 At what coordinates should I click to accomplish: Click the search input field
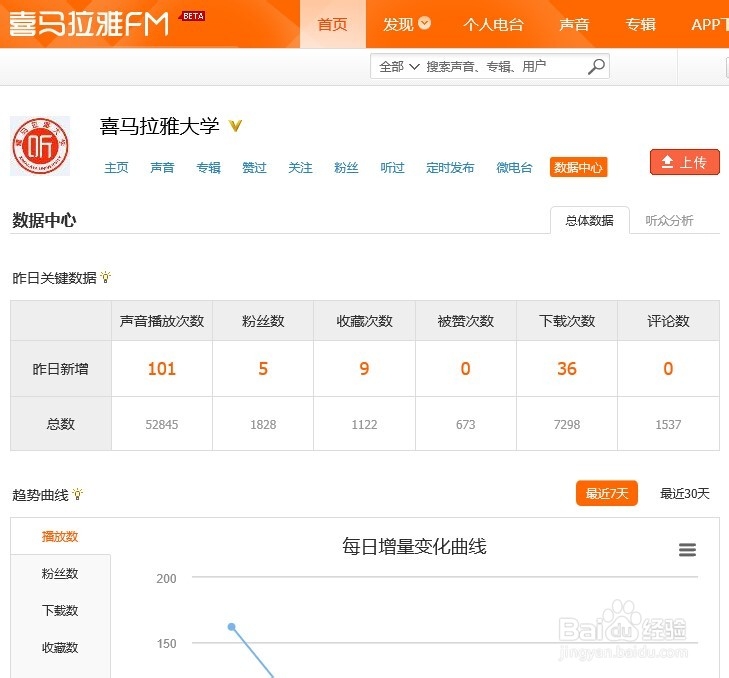(504, 66)
